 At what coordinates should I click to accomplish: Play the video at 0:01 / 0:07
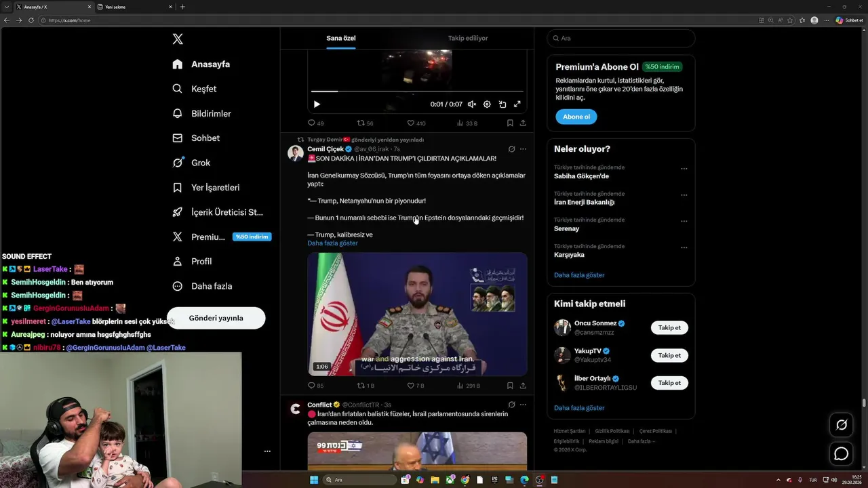317,104
